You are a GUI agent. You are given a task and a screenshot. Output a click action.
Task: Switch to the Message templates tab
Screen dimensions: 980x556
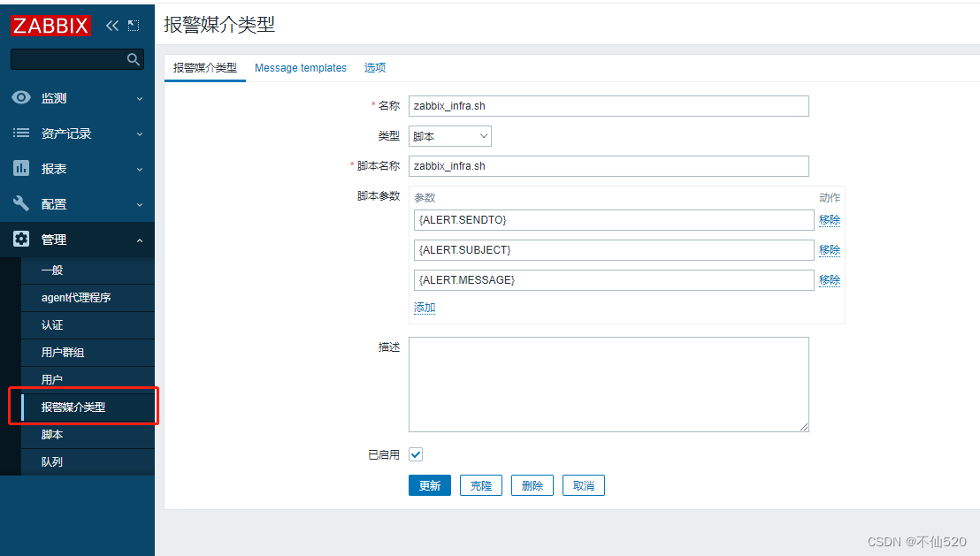301,67
